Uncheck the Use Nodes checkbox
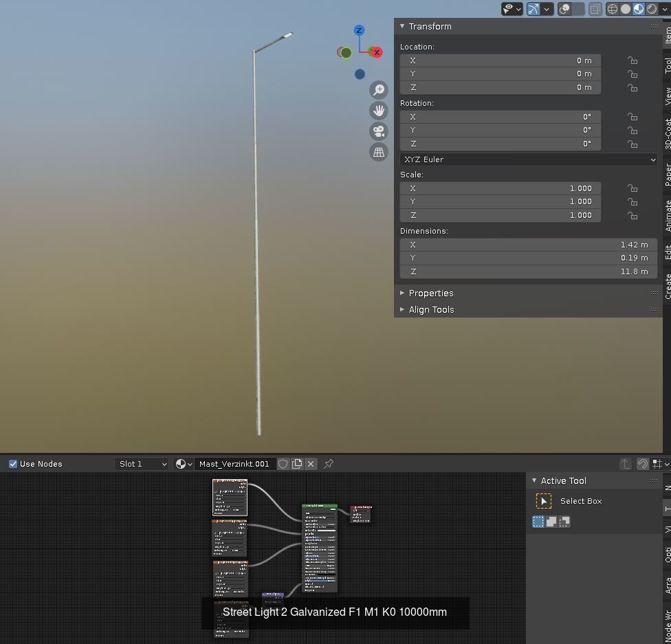This screenshot has width=671, height=644. click(x=13, y=464)
